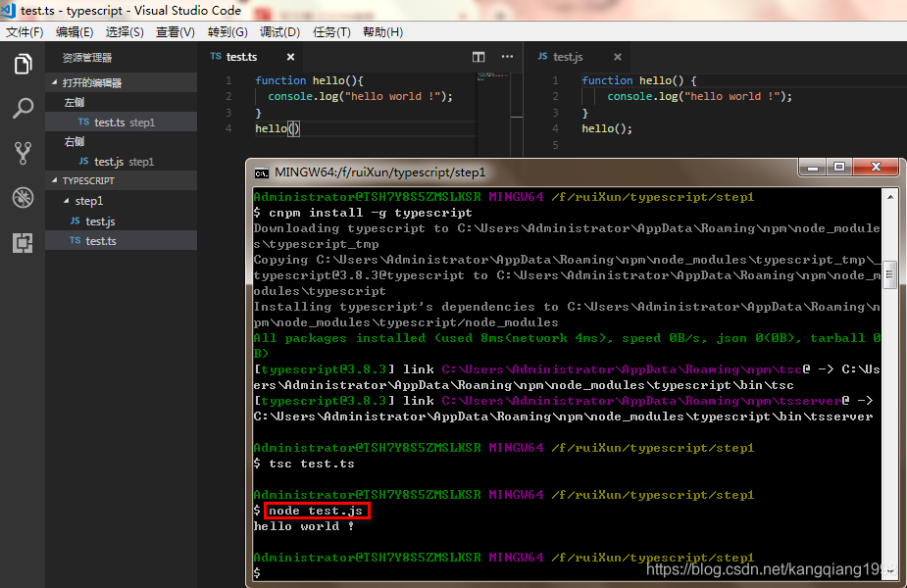Collapse the step1 folder
The width and height of the screenshot is (907, 588).
(121, 201)
